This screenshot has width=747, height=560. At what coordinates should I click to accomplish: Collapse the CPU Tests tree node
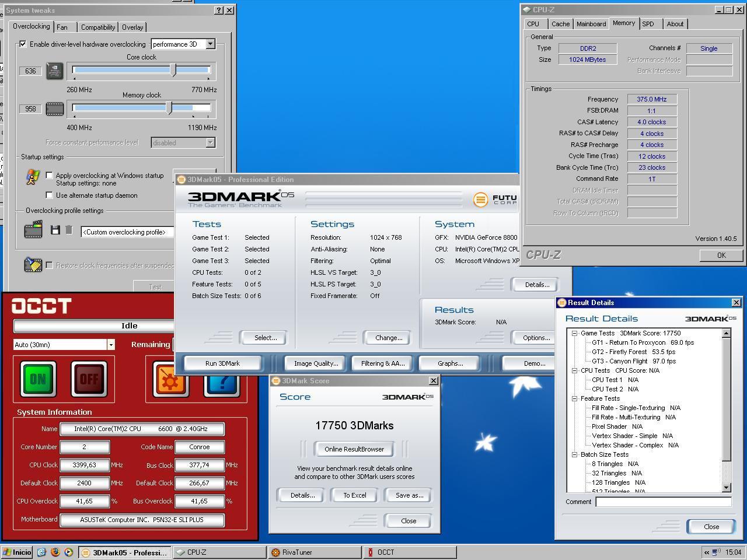point(574,370)
